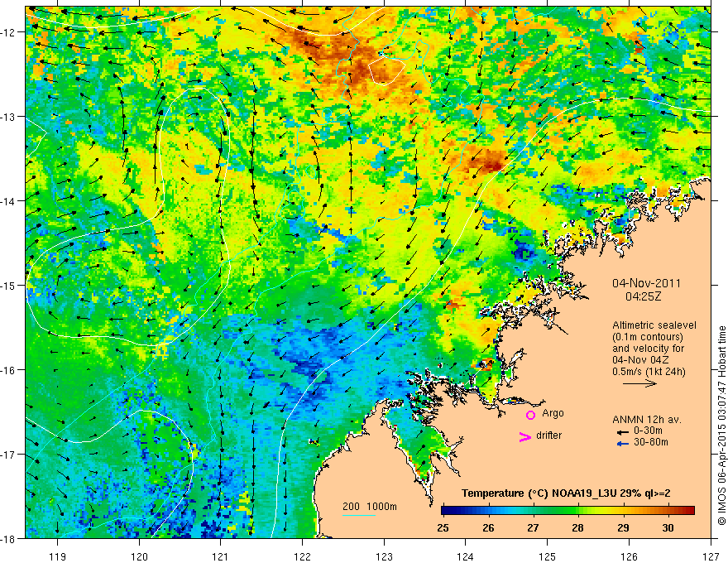Click the cyan line under 200 depth label

point(359,515)
